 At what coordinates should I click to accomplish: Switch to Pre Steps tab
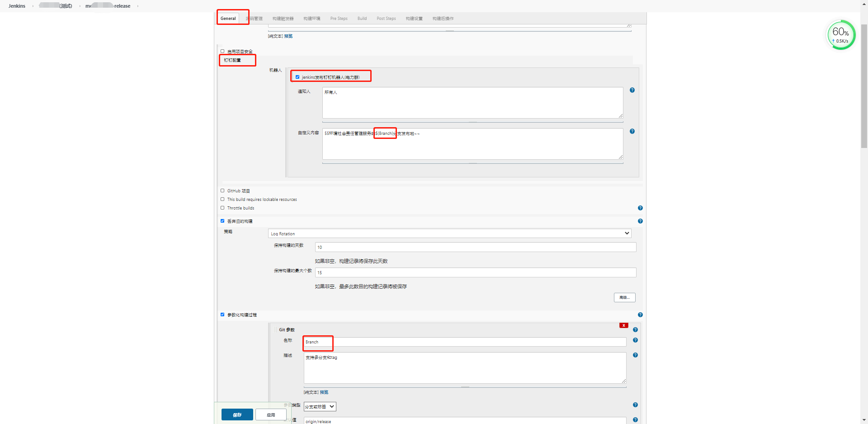(339, 19)
